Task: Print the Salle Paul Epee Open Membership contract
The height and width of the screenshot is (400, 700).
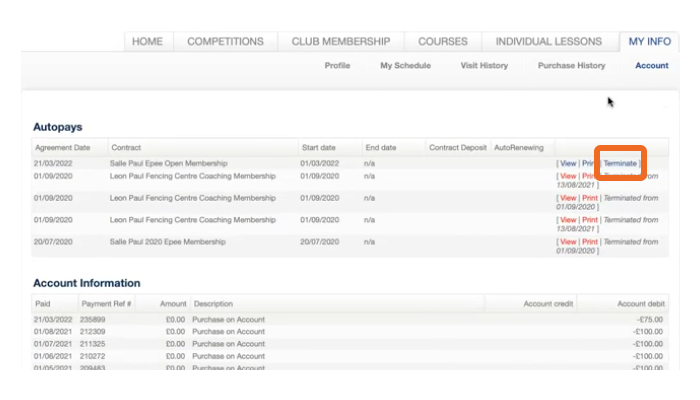Action: [589, 163]
